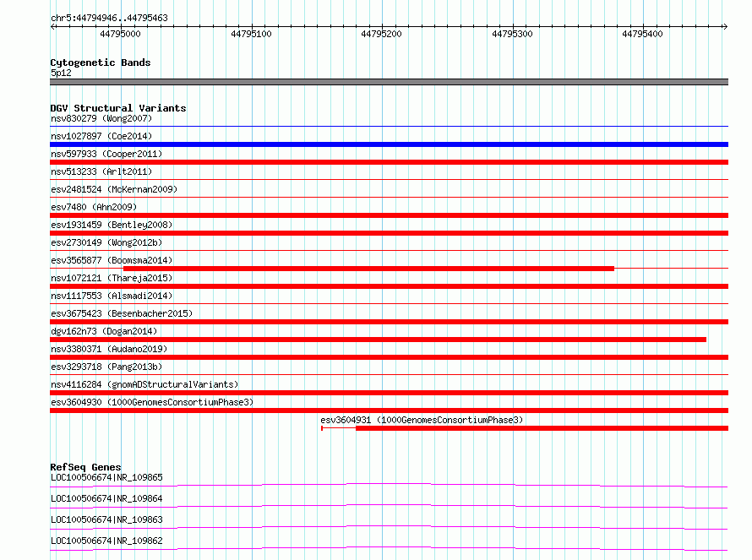Click the chr5:44794946..44795463 region label
The width and height of the screenshot is (752, 560).
tap(109, 18)
